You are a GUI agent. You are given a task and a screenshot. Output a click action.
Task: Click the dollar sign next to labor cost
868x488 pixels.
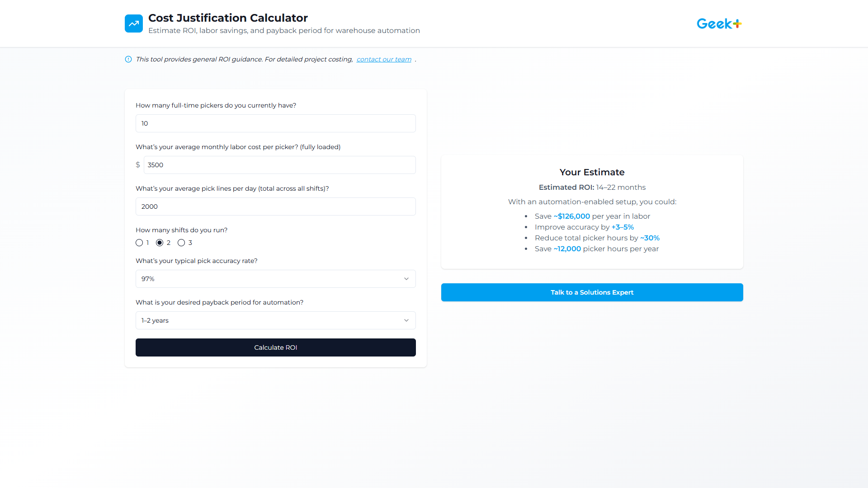coord(138,165)
